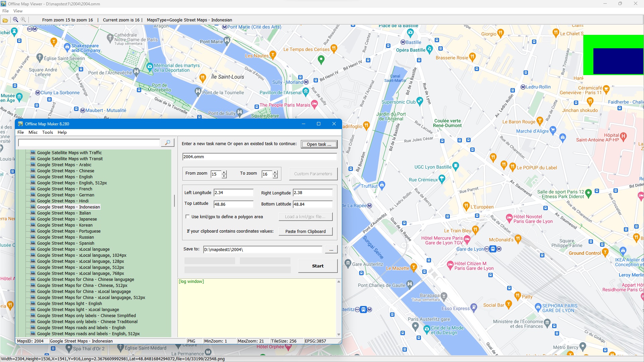Select Google Street Maps - German
Viewport: 644px width, 362px height.
pos(66,195)
